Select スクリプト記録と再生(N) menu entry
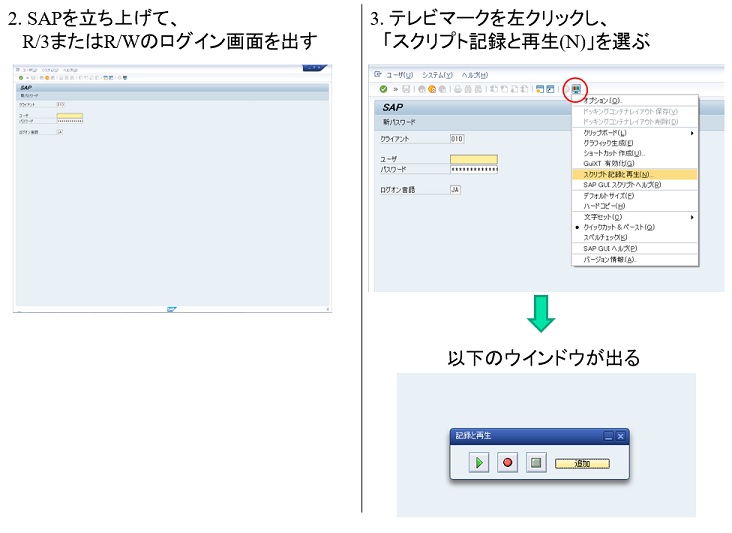Screen dimensions: 732x533 coord(635,174)
